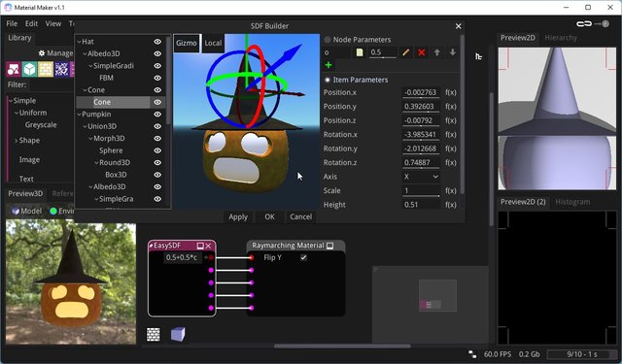
Task: Click the orange pencil edit parameter icon
Action: [406, 52]
